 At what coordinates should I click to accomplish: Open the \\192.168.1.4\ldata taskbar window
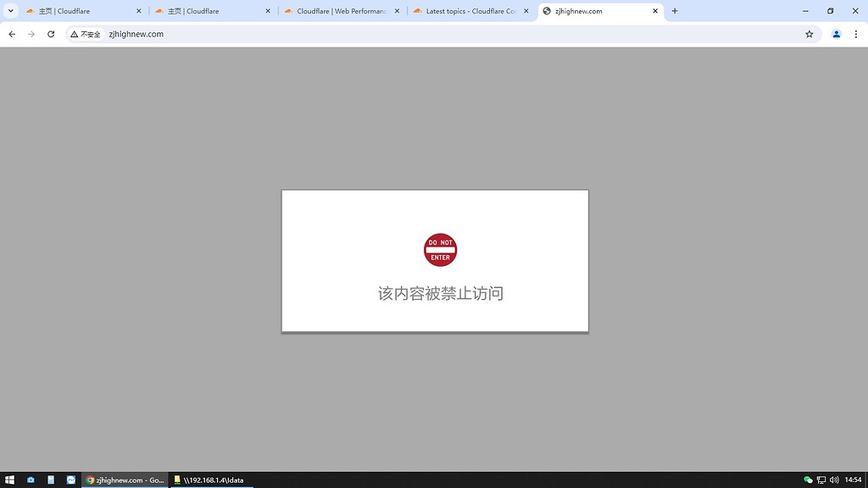coord(211,480)
